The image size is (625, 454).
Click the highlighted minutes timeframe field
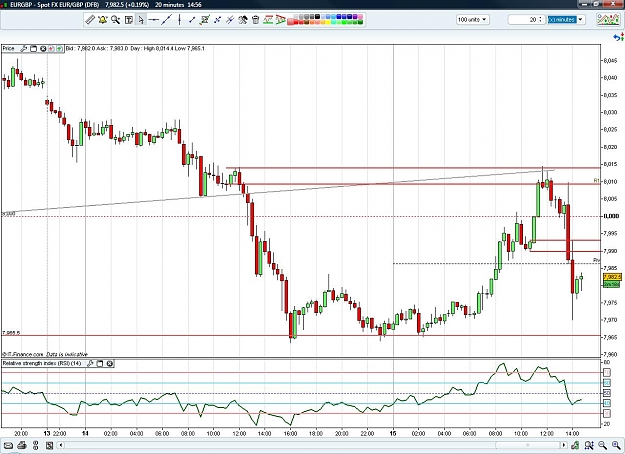click(562, 20)
